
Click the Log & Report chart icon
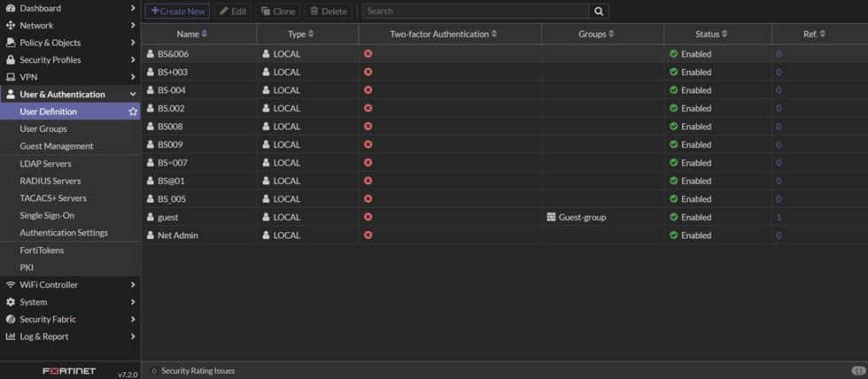coord(11,336)
